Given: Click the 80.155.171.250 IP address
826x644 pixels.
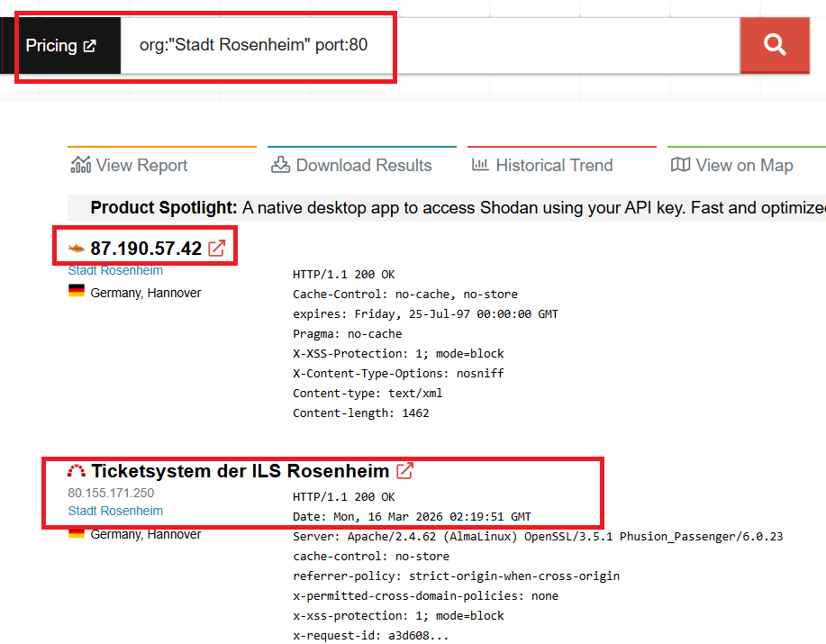Looking at the screenshot, I should [x=111, y=493].
